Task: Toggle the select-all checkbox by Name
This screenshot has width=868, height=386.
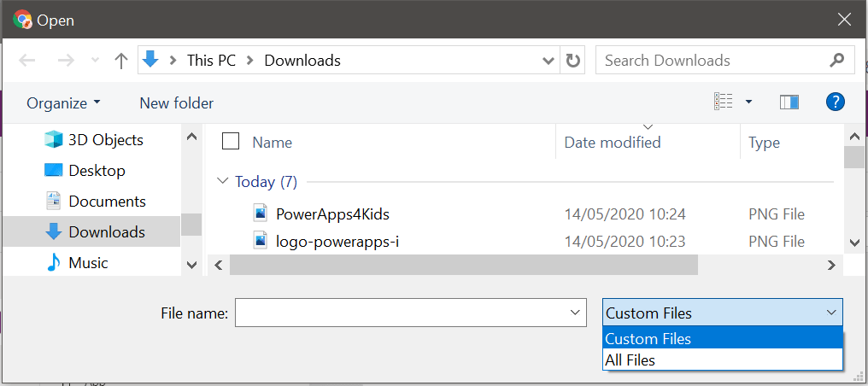Action: point(231,142)
